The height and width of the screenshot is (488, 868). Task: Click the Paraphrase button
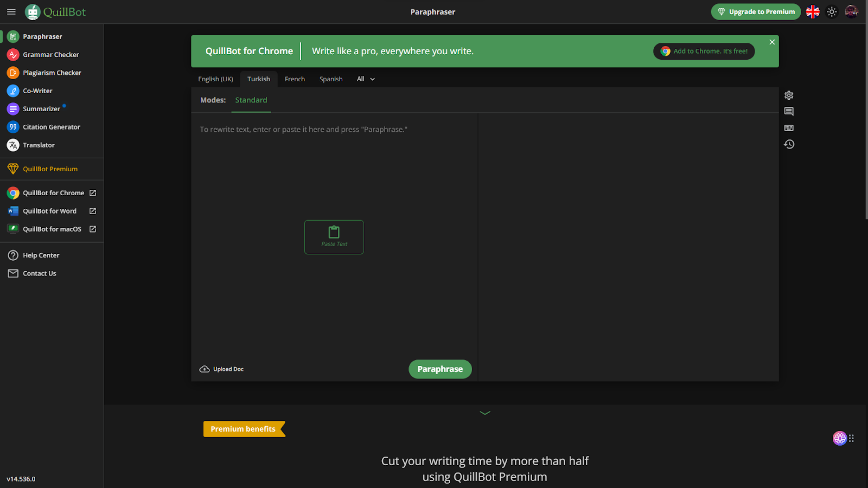tap(440, 369)
